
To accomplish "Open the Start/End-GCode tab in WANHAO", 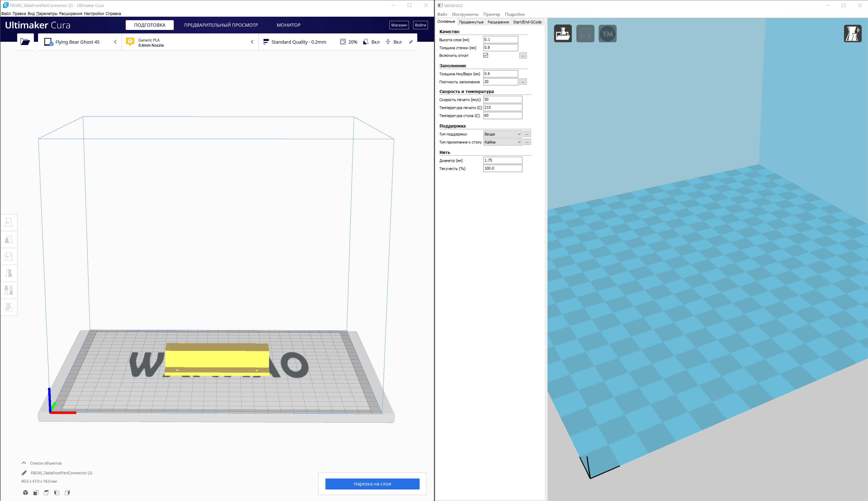I will (x=527, y=22).
